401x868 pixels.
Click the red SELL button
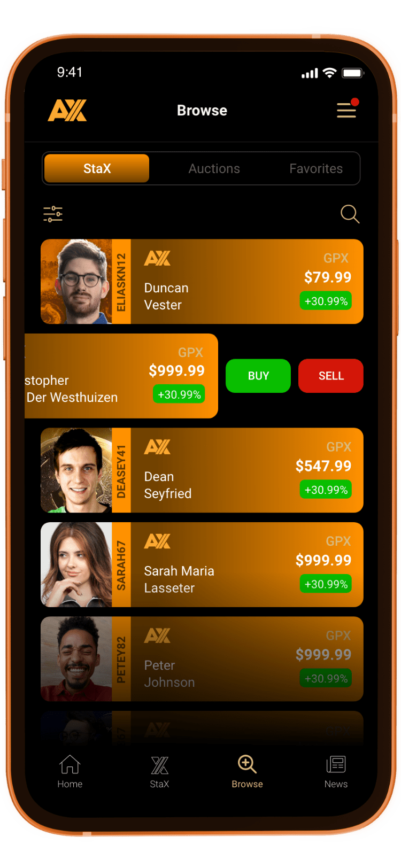331,376
